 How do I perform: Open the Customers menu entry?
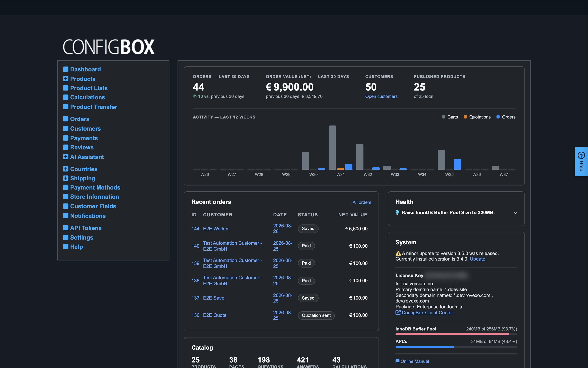pyautogui.click(x=85, y=128)
